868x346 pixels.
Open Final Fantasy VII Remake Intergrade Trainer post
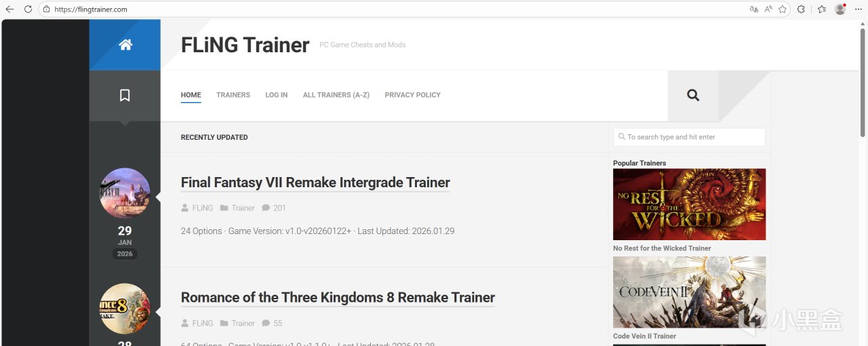315,182
